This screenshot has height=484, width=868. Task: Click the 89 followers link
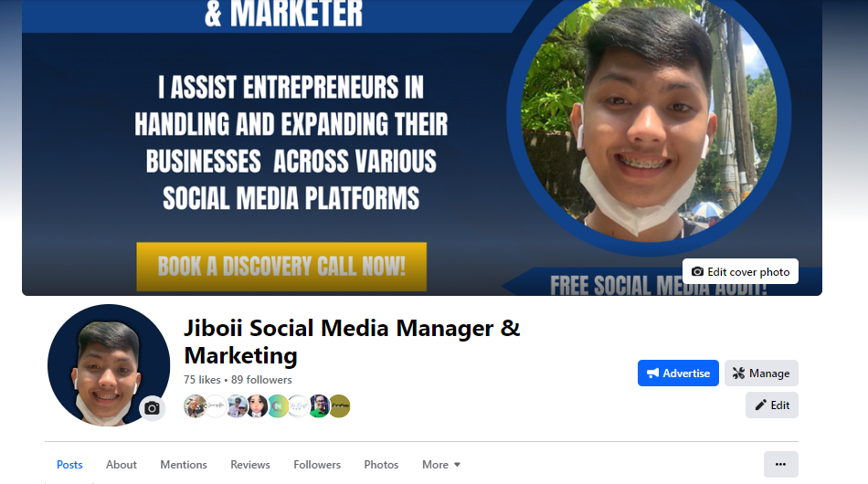point(261,380)
